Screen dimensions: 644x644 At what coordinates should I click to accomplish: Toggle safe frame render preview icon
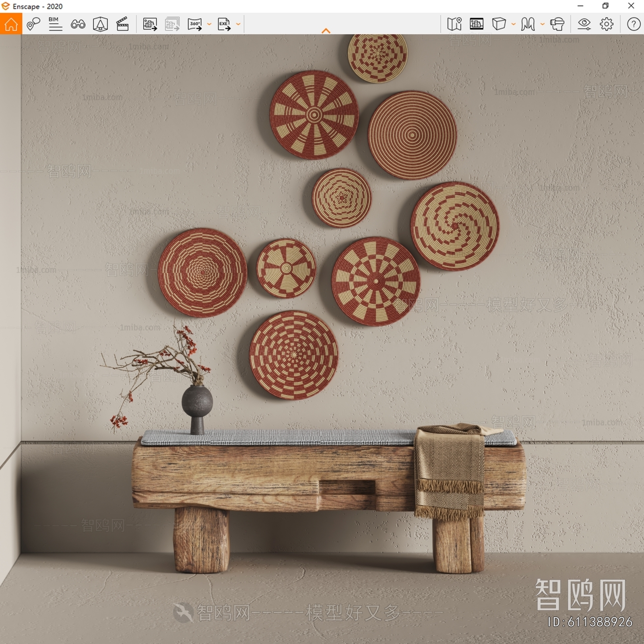click(477, 24)
